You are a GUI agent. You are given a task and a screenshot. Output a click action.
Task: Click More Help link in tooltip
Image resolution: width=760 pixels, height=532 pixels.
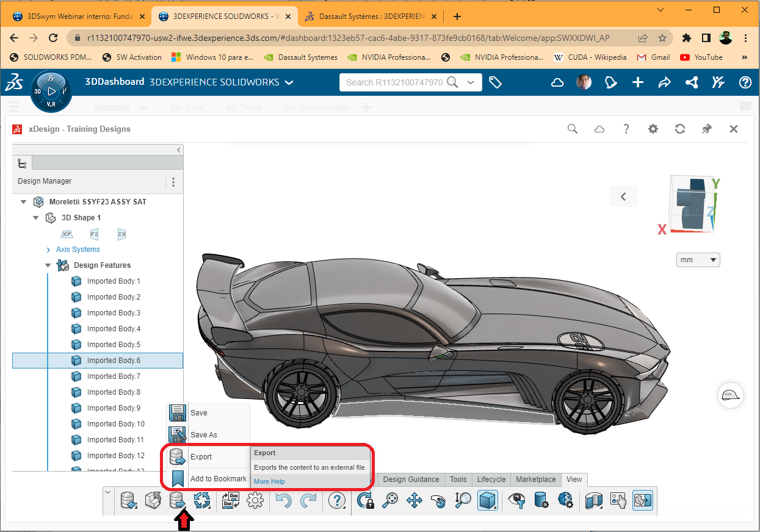point(269,481)
